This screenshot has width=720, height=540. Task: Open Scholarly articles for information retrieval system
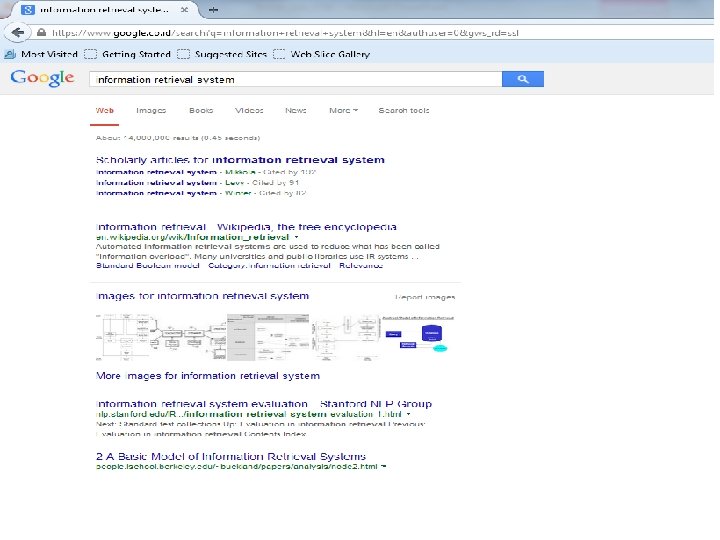tap(240, 160)
